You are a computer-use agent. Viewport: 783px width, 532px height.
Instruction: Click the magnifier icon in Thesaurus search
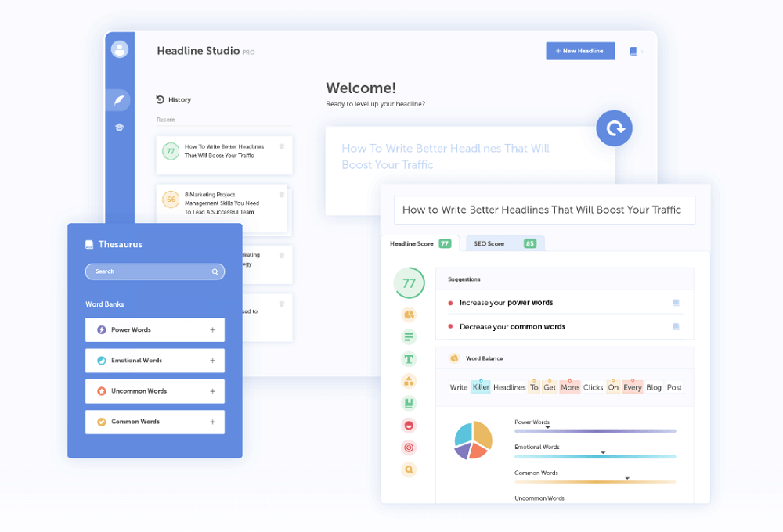pos(215,271)
